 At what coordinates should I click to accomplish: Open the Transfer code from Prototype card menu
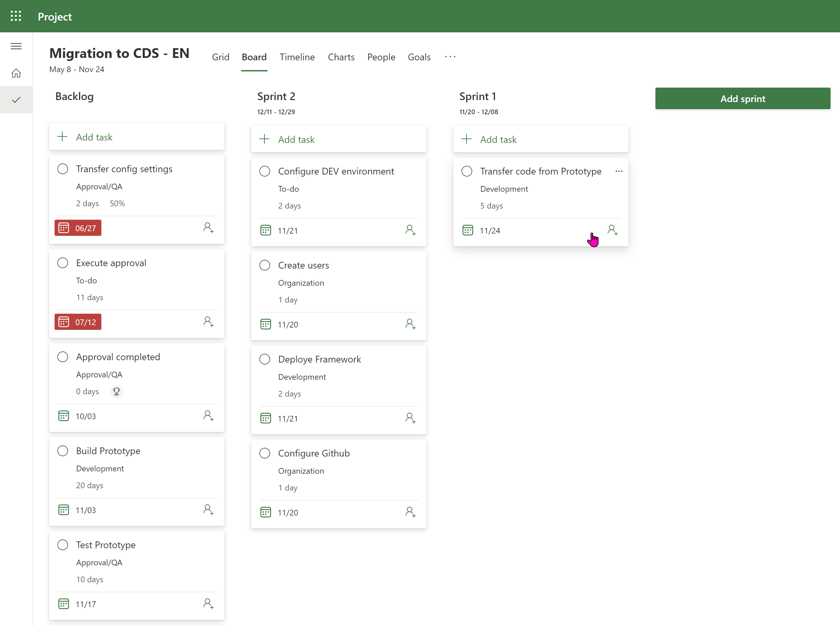619,171
